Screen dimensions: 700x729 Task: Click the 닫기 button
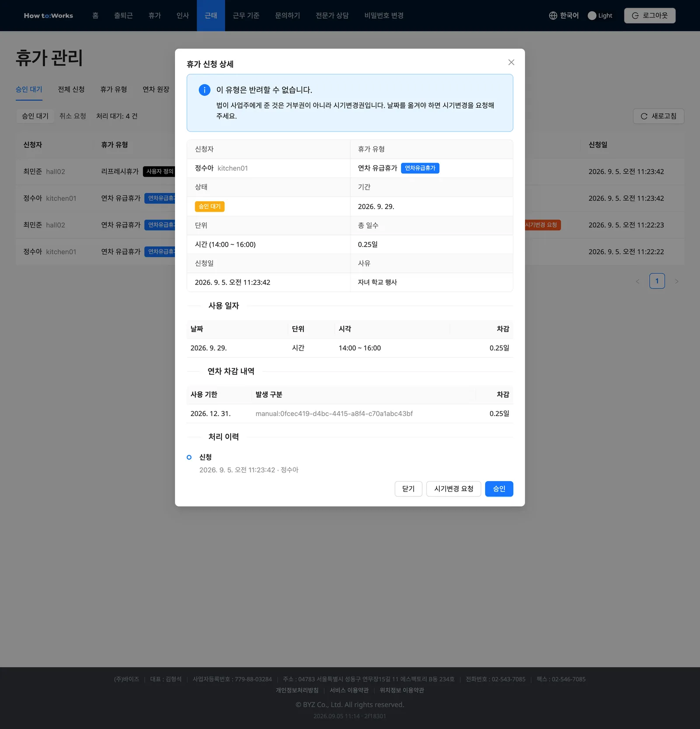[x=408, y=489]
